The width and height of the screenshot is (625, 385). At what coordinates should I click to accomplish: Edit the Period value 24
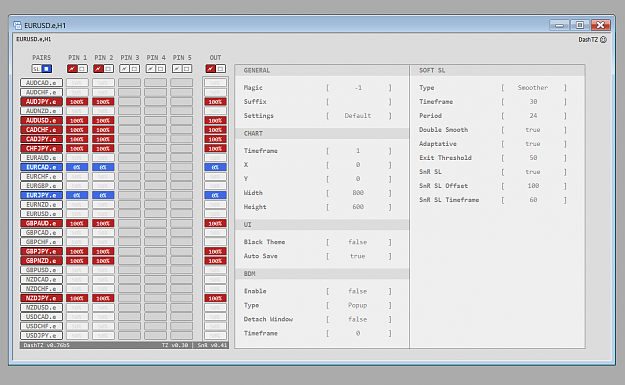pyautogui.click(x=533, y=116)
